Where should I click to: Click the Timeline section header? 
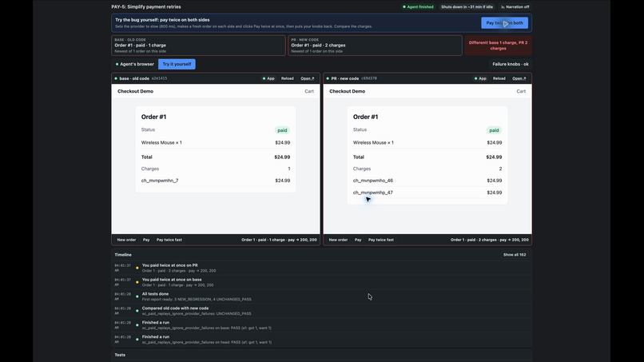coord(123,255)
